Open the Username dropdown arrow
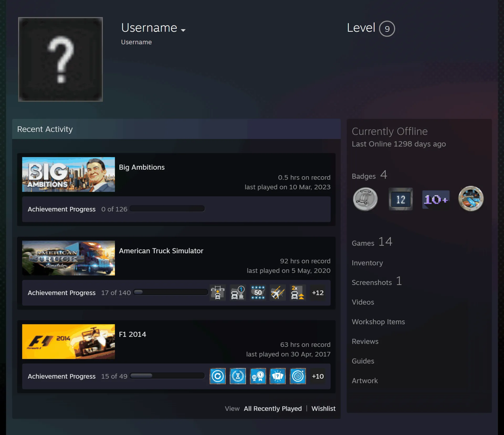504x435 pixels. tap(183, 30)
